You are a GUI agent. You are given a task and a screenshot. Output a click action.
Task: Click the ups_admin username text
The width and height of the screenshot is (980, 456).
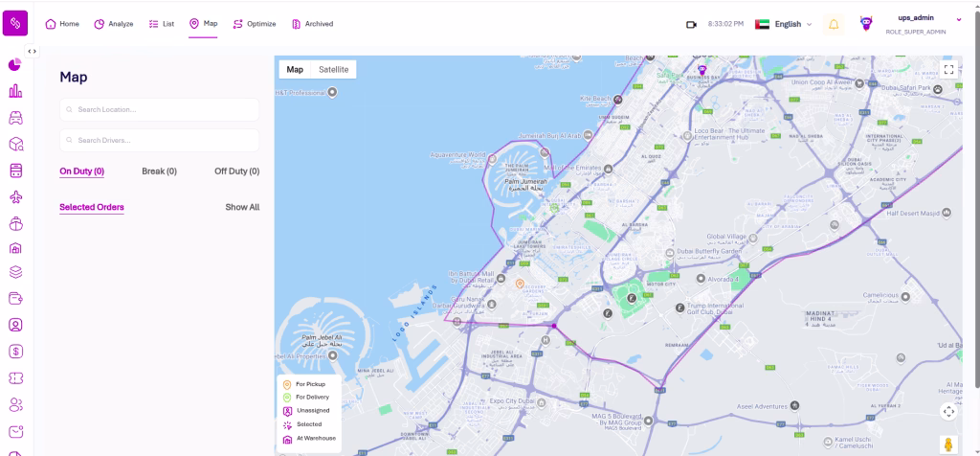point(916,18)
